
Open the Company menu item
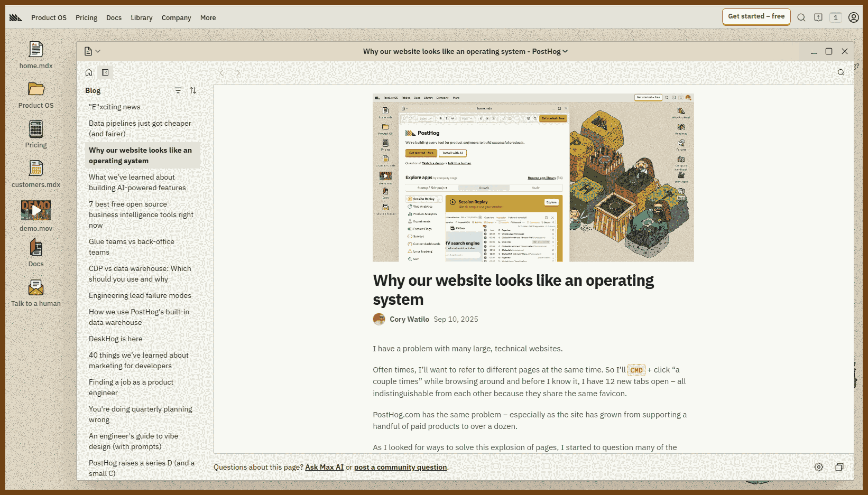176,17
